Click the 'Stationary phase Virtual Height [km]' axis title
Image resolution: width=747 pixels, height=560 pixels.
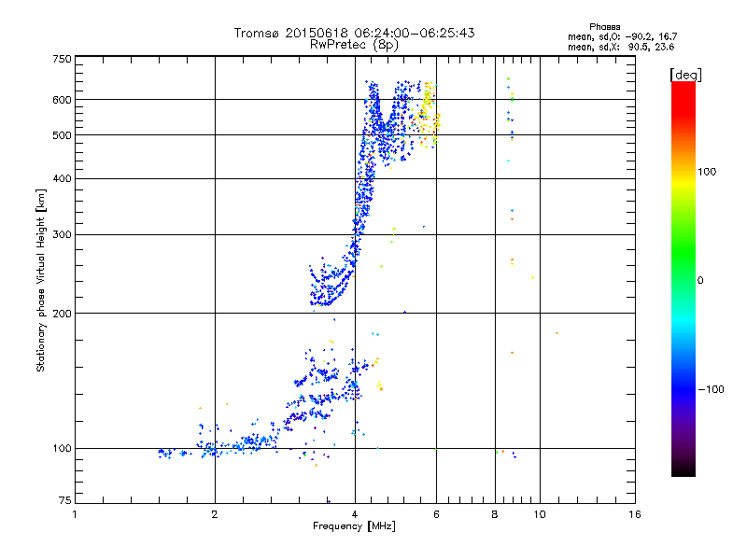(40, 280)
